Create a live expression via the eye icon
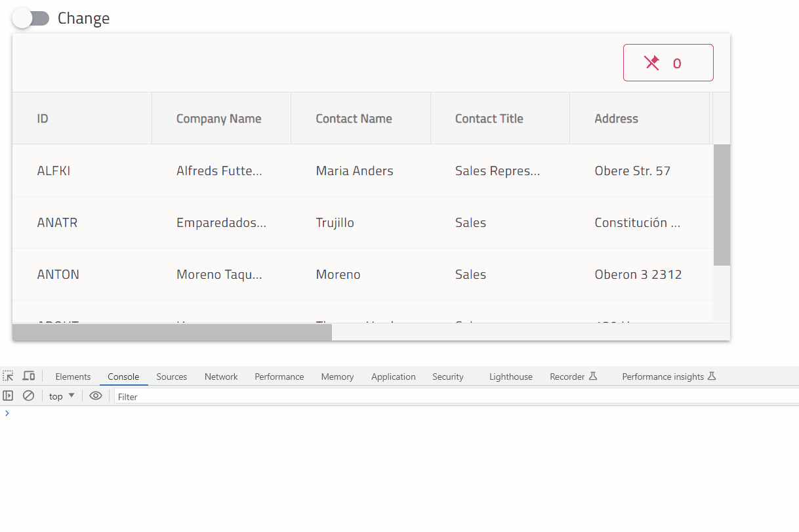The width and height of the screenshot is (799, 532). 95,396
